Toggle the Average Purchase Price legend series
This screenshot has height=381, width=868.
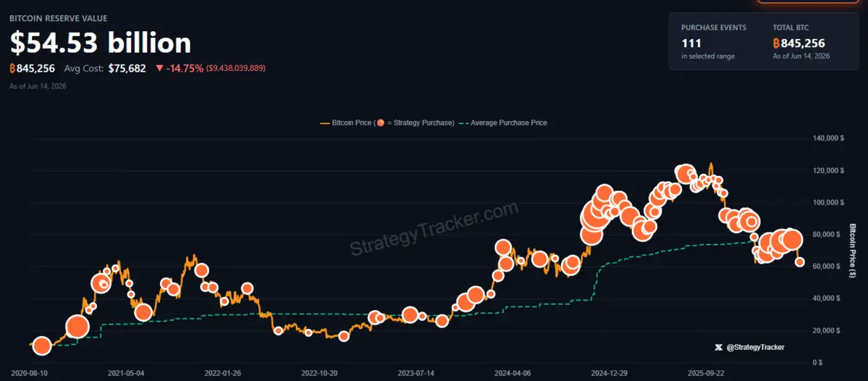coord(503,123)
